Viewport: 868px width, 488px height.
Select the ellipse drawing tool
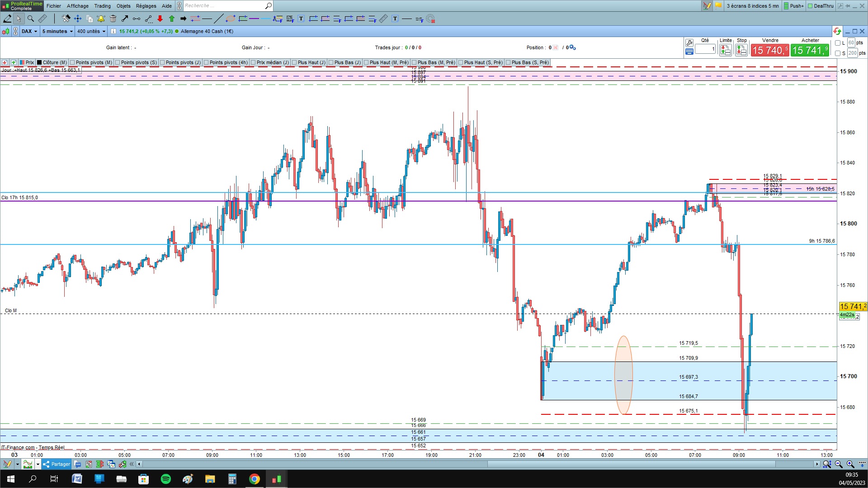point(231,19)
